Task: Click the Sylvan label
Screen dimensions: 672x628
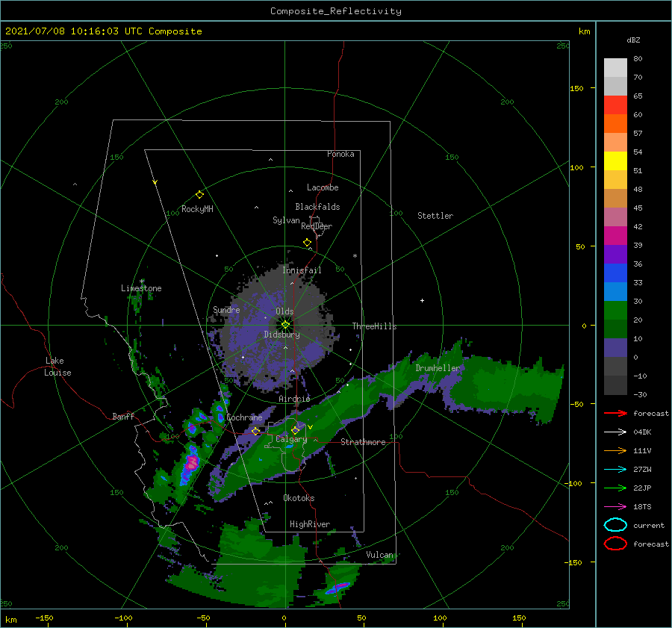Action: (286, 220)
